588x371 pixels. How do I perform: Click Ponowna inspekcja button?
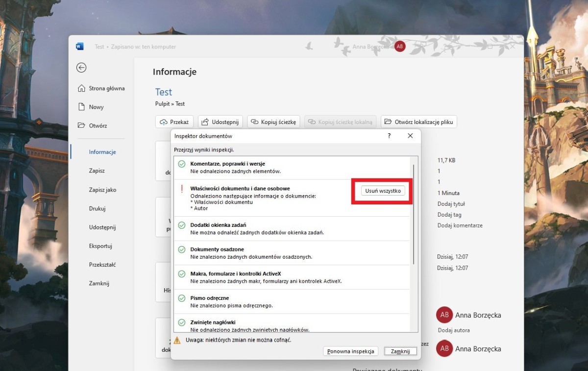pos(351,351)
